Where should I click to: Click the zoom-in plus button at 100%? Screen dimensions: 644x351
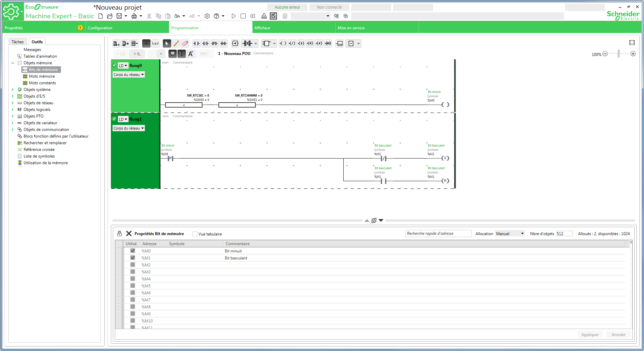coord(633,54)
